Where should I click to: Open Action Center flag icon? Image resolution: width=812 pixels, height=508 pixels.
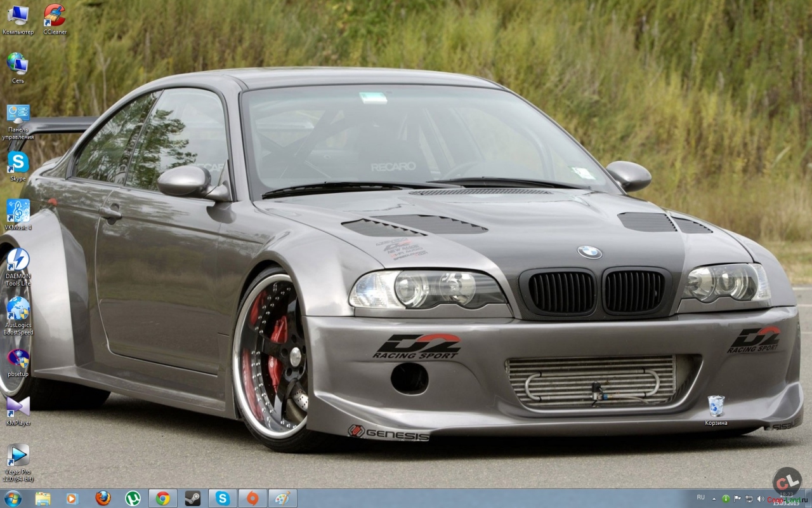click(x=737, y=498)
